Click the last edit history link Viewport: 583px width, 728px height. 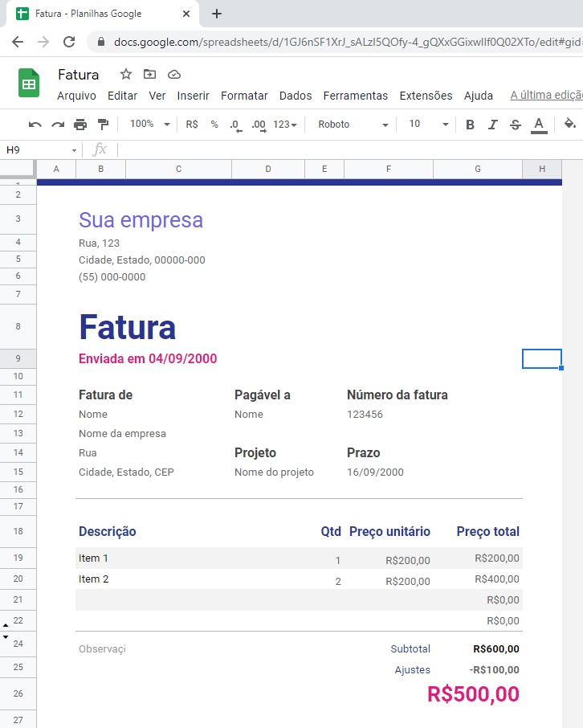pyautogui.click(x=546, y=96)
